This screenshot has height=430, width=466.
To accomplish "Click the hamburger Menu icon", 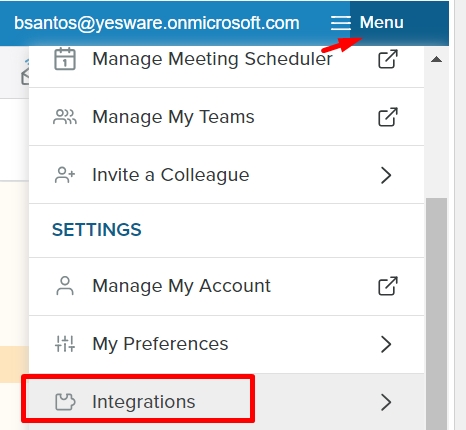I will pos(341,23).
